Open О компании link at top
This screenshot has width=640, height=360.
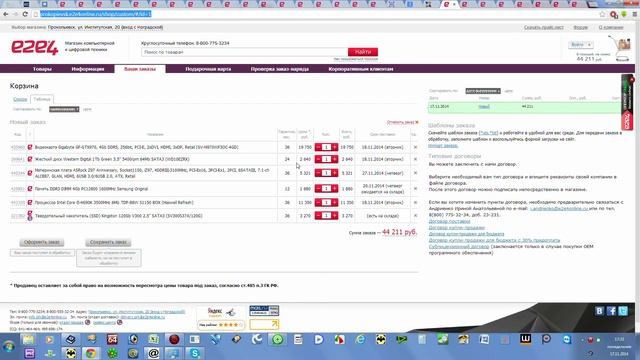click(x=611, y=27)
